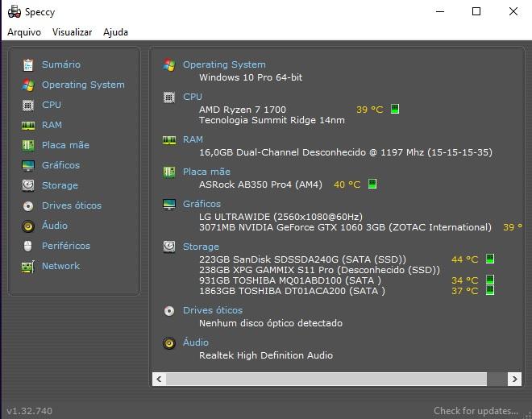Click Realtek High Definition Audio text
The height and width of the screenshot is (419, 532).
coord(266,355)
